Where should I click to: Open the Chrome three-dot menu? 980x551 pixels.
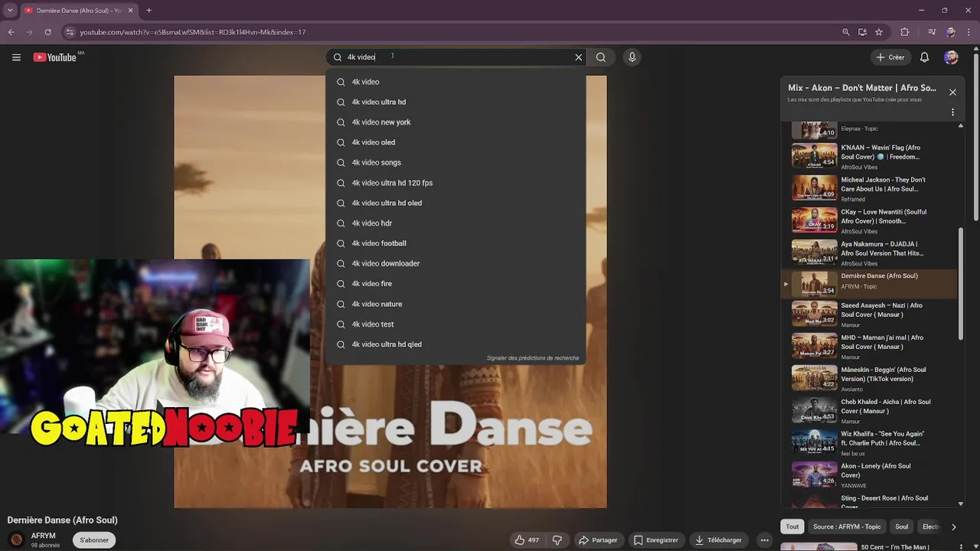pyautogui.click(x=969, y=32)
